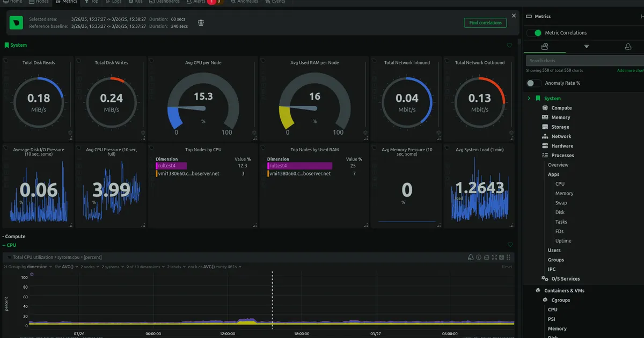
Task: Open the info icon on Total CPU utilization chart
Action: (x=479, y=258)
